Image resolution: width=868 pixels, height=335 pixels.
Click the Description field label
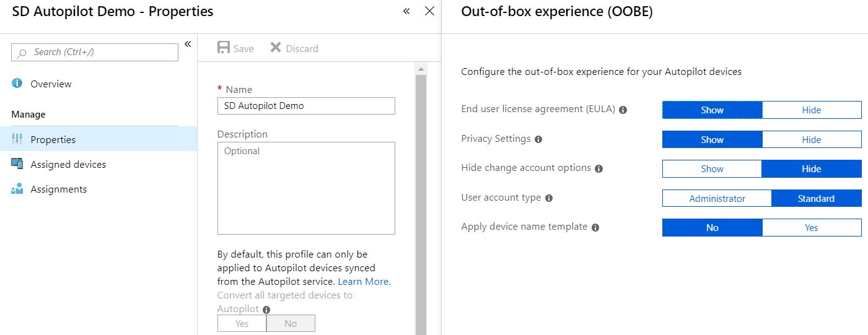[243, 134]
